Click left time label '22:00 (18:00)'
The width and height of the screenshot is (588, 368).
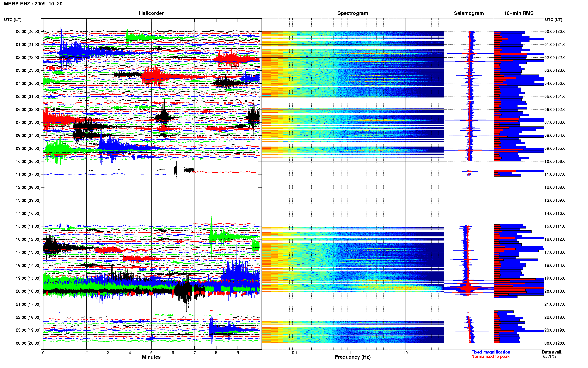click(x=28, y=317)
